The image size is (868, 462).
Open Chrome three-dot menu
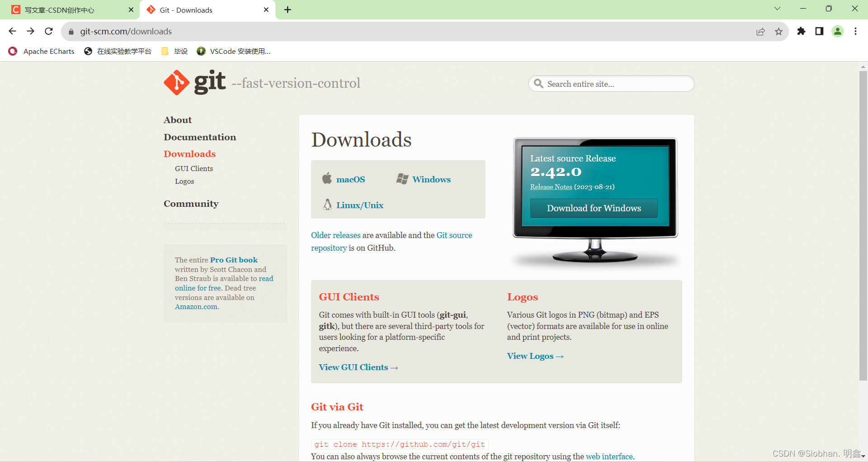[855, 31]
